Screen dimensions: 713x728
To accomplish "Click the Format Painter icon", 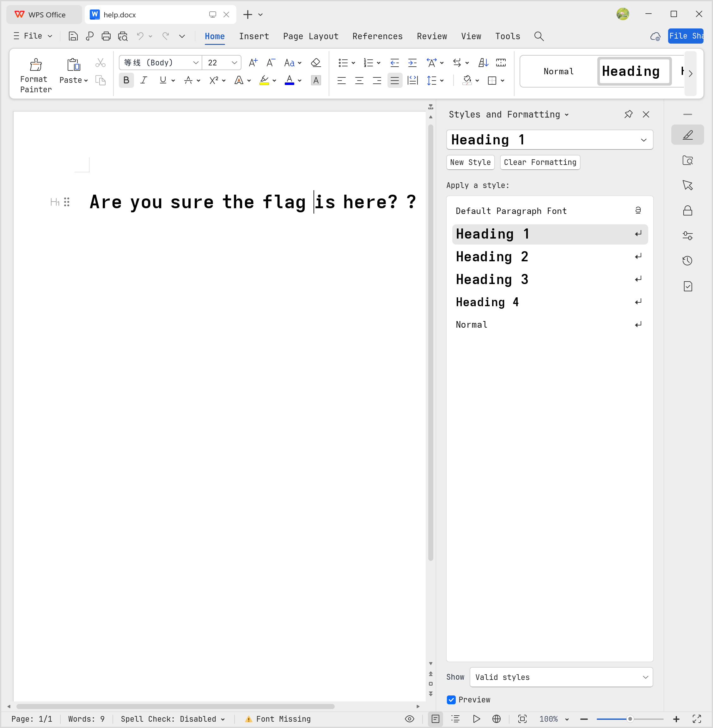I will coord(36,65).
